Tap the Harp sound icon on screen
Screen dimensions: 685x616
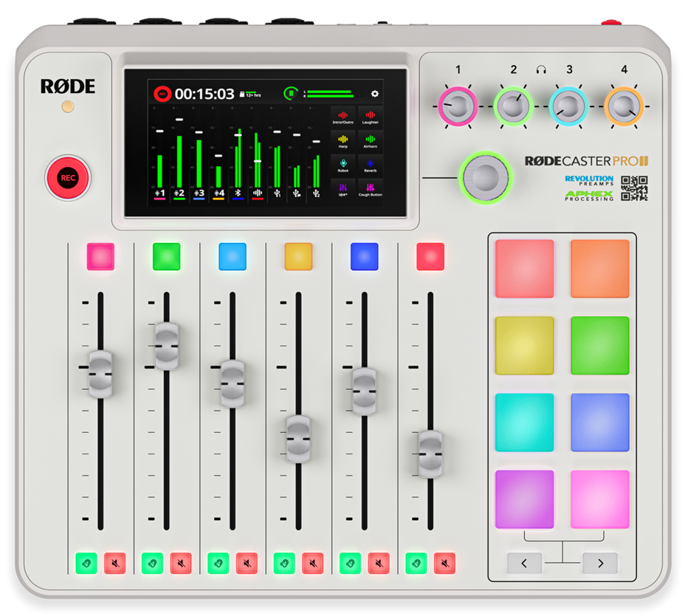[x=343, y=141]
